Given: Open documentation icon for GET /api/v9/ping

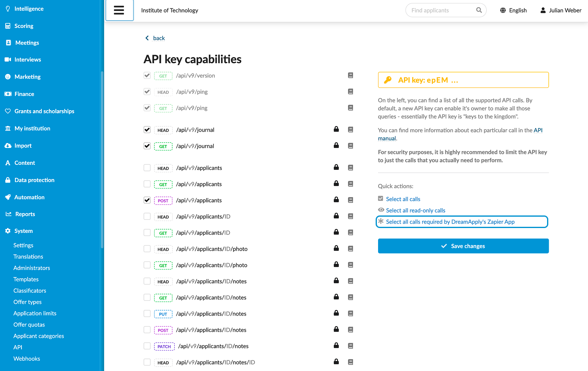Looking at the screenshot, I should (351, 108).
